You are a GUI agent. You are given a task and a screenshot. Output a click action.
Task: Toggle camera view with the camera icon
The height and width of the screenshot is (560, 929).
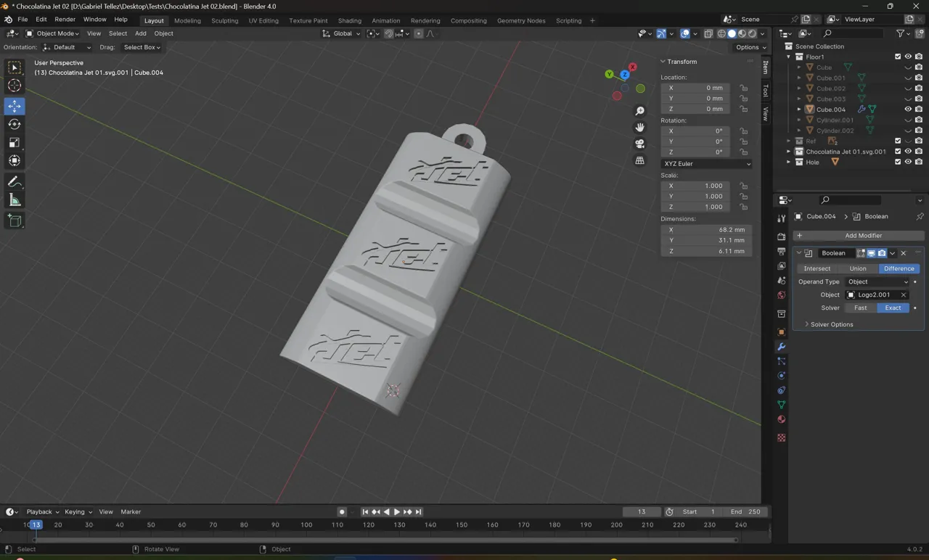pos(639,144)
